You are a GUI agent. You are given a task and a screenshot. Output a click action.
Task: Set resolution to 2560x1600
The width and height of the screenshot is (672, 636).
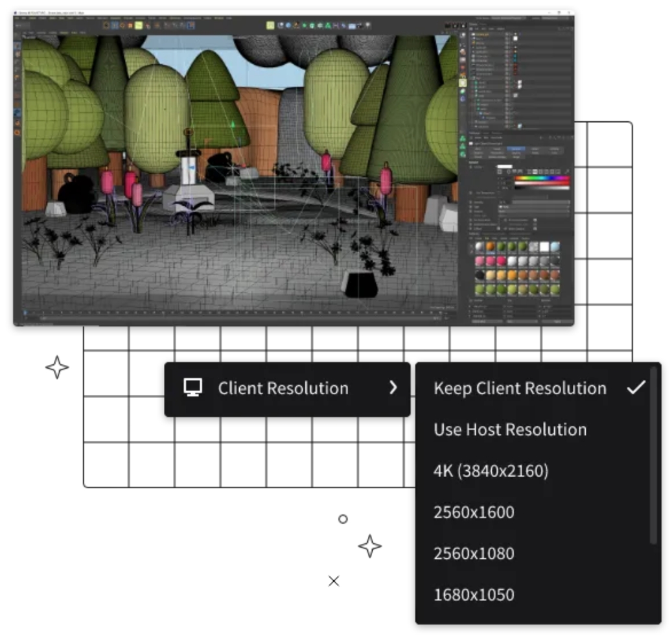[474, 512]
